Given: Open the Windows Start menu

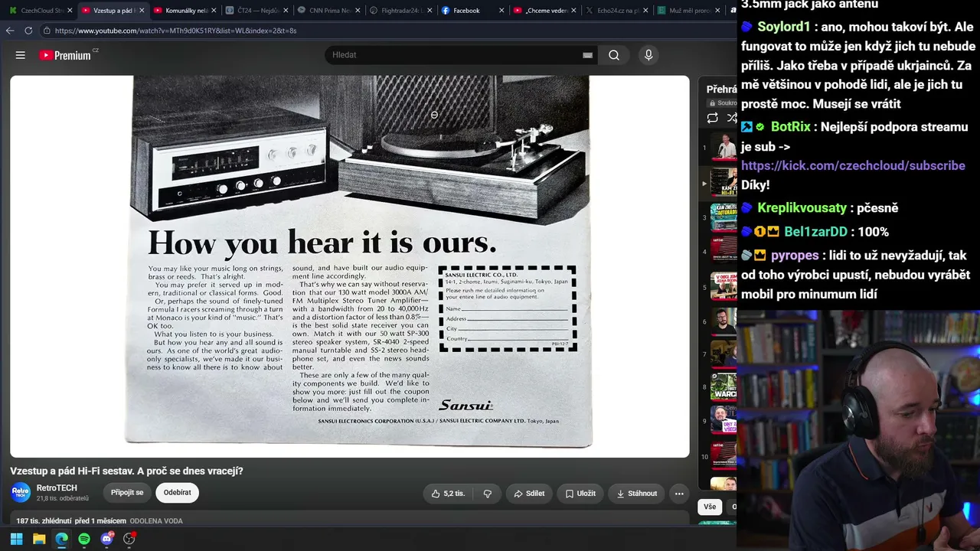Looking at the screenshot, I should [16, 539].
